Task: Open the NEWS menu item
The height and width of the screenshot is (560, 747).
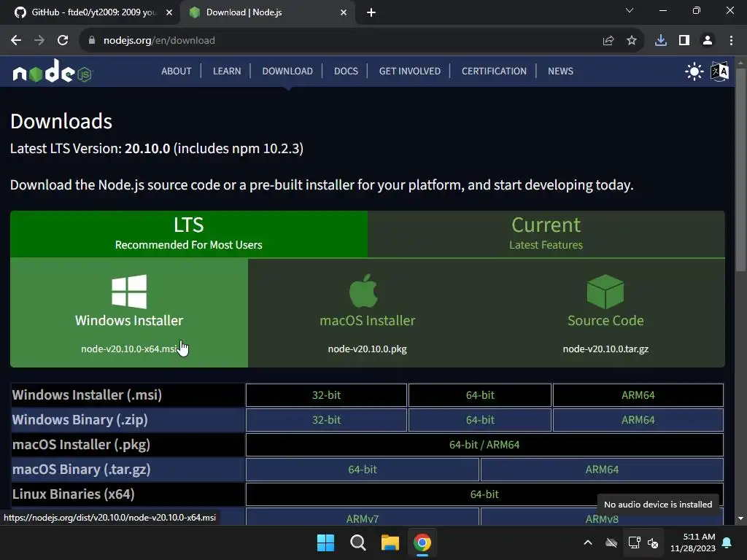Action: [560, 71]
